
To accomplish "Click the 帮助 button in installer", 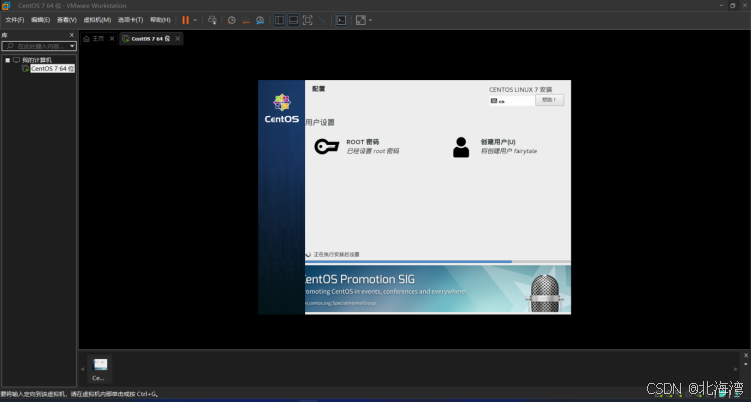I will pyautogui.click(x=549, y=100).
